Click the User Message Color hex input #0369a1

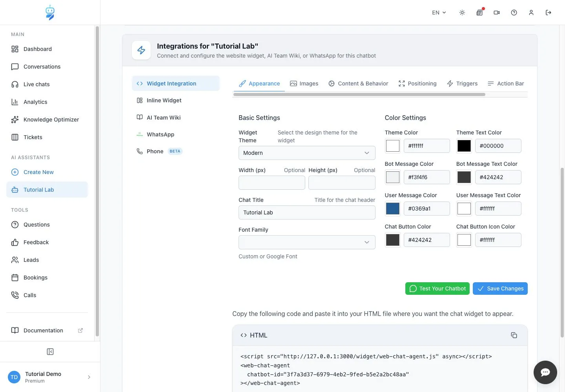[x=427, y=209]
